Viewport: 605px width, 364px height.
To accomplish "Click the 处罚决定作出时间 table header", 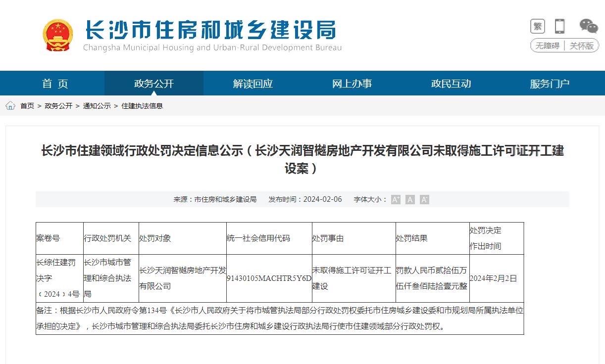I will (497, 238).
